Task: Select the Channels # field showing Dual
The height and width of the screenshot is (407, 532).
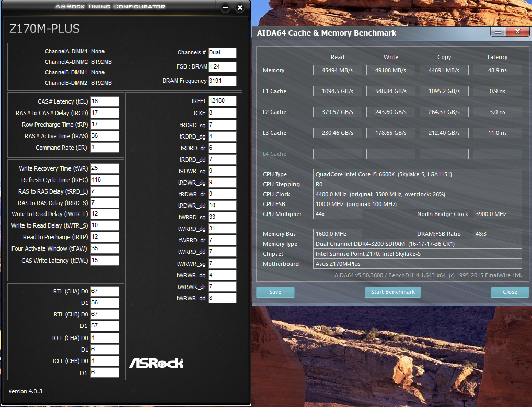Action: coord(222,53)
